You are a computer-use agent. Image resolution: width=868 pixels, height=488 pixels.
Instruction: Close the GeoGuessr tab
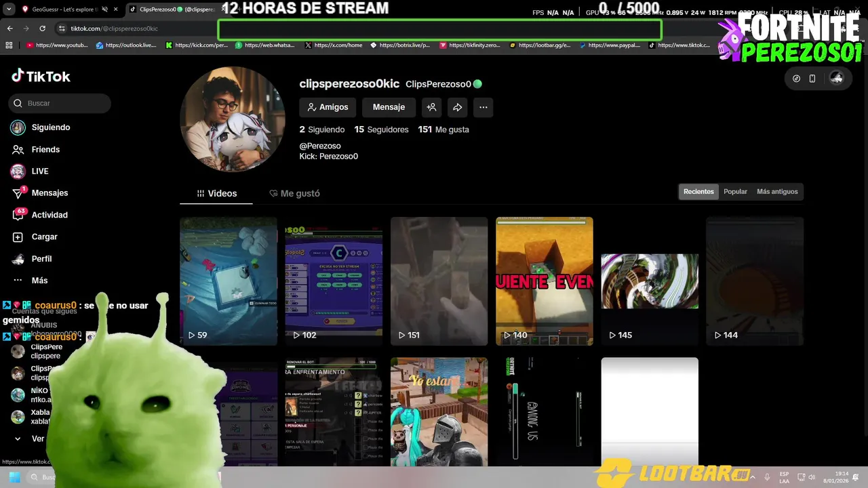[x=116, y=9]
